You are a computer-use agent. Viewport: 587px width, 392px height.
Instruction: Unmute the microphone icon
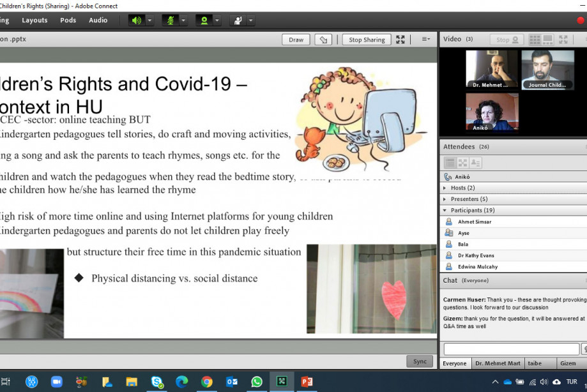(171, 20)
